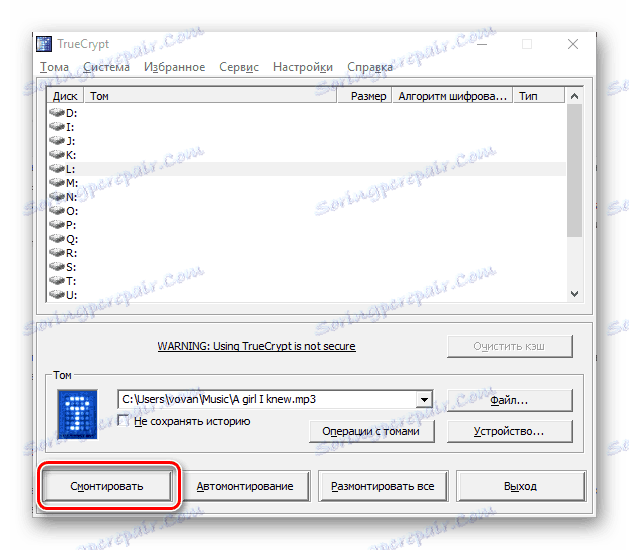Select the D: drive icon

57,113
